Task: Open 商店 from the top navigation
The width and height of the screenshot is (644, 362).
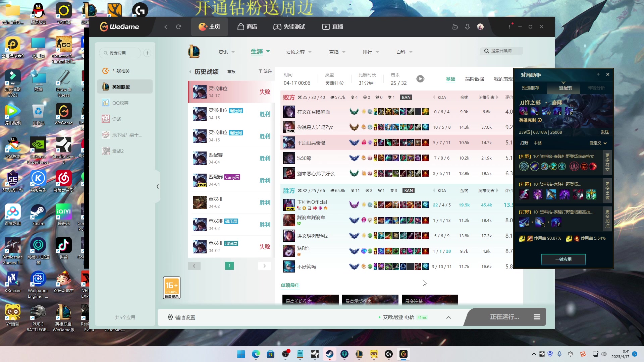Action: point(247,26)
